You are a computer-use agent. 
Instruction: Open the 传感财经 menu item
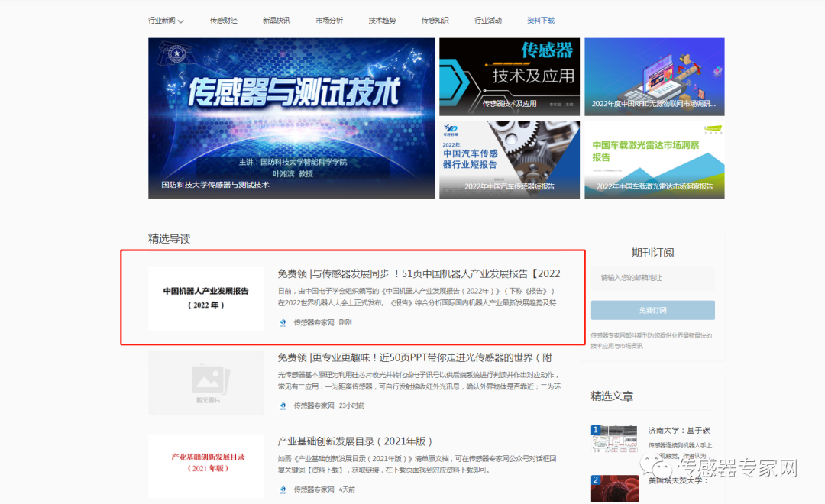224,21
